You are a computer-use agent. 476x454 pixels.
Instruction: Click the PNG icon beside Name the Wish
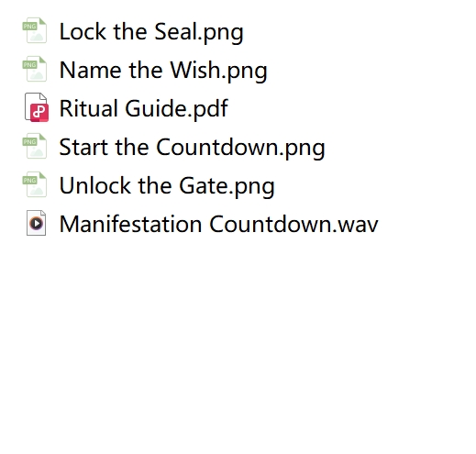click(x=35, y=69)
